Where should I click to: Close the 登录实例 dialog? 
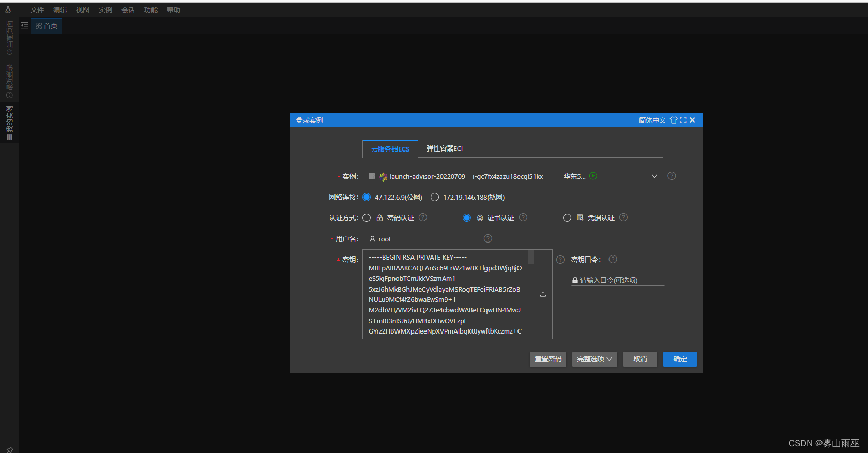[692, 120]
